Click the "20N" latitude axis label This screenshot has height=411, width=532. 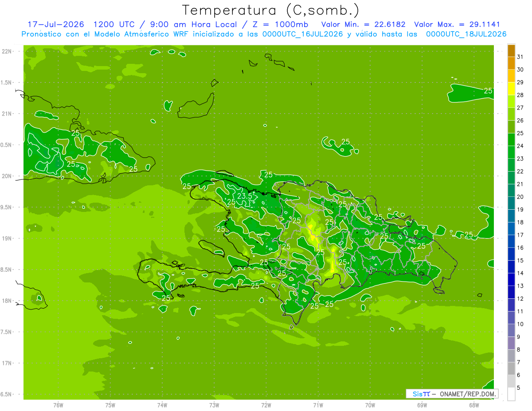point(7,176)
